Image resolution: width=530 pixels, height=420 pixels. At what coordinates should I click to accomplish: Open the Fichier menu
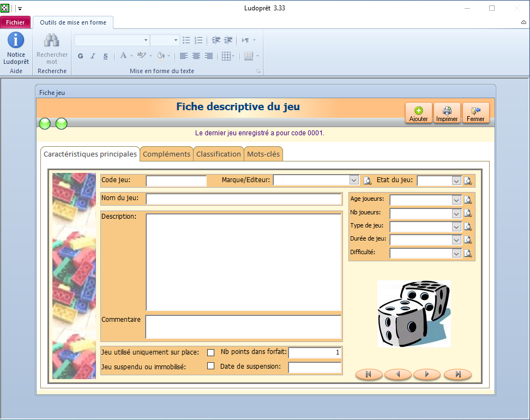click(x=15, y=22)
